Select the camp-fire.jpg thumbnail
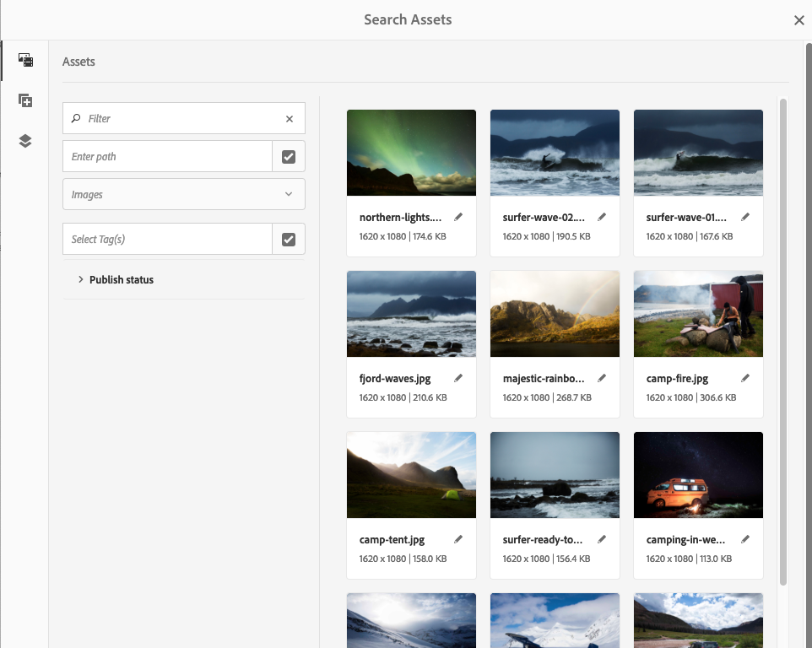 (698, 314)
